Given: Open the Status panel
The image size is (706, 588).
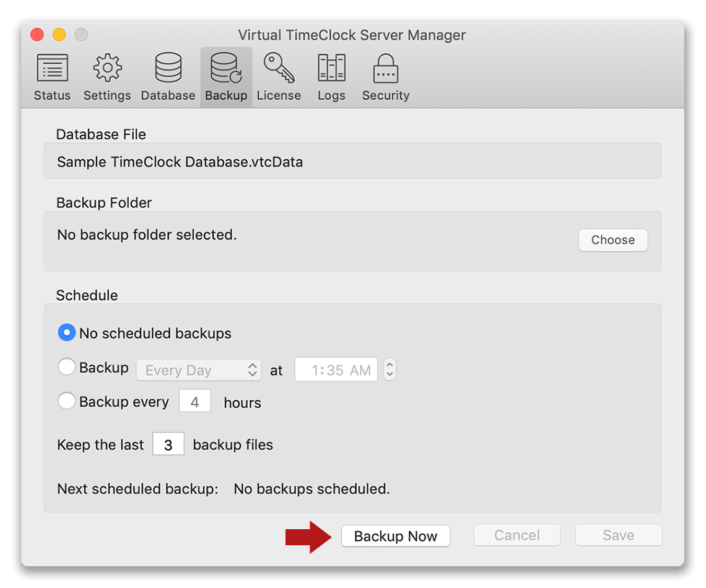Looking at the screenshot, I should 52,76.
